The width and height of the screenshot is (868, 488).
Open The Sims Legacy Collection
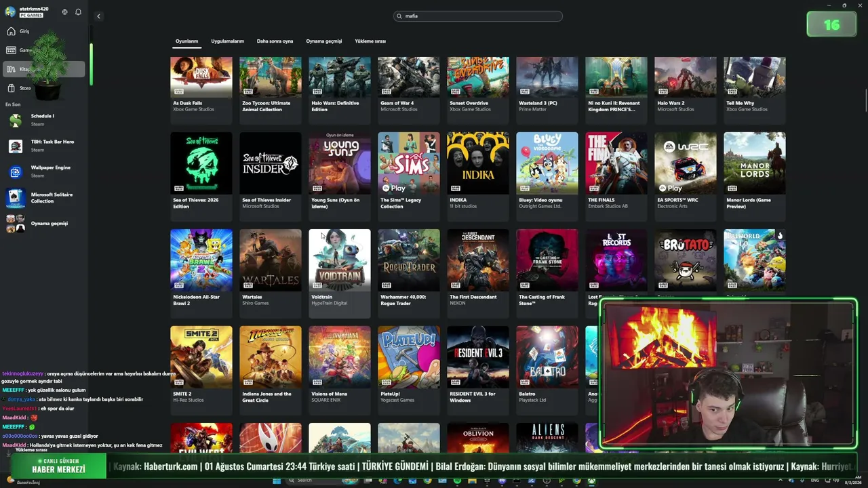pyautogui.click(x=409, y=176)
